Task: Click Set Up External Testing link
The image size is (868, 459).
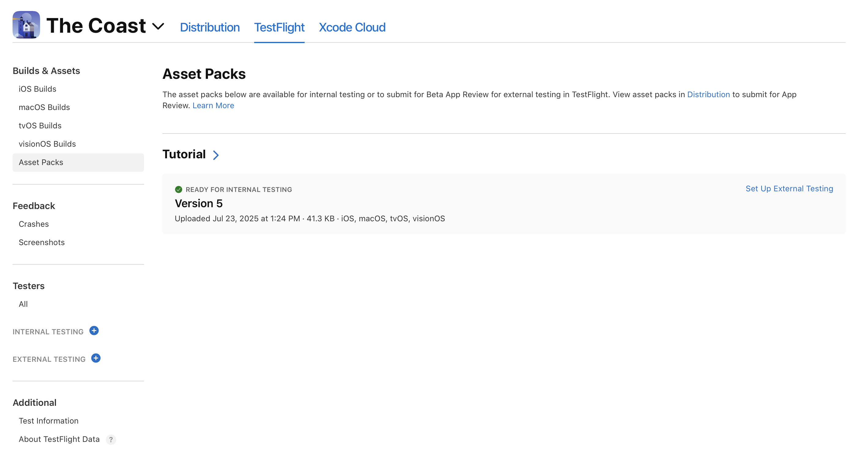Action: (x=789, y=189)
